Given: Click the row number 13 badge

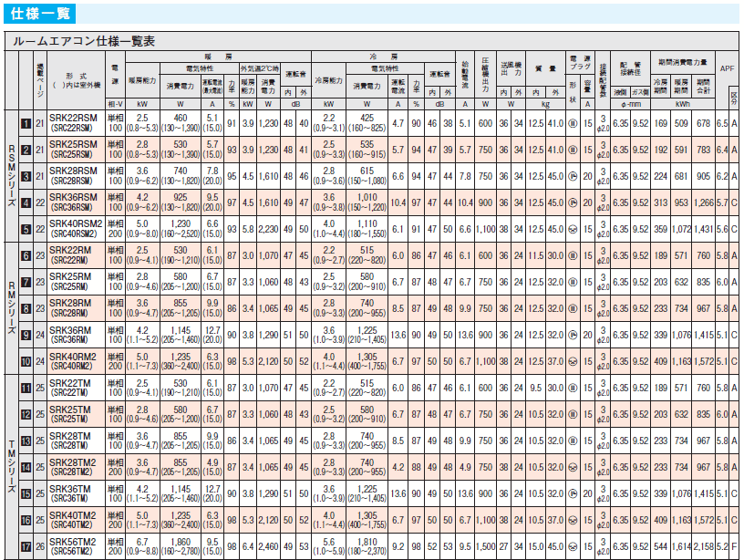Looking at the screenshot, I should click(x=26, y=441).
